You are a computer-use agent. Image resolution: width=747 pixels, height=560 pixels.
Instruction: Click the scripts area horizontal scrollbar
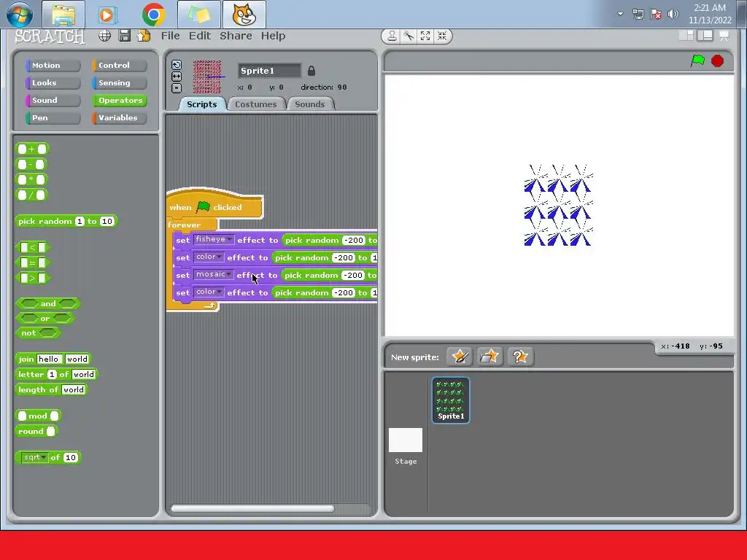(252, 508)
